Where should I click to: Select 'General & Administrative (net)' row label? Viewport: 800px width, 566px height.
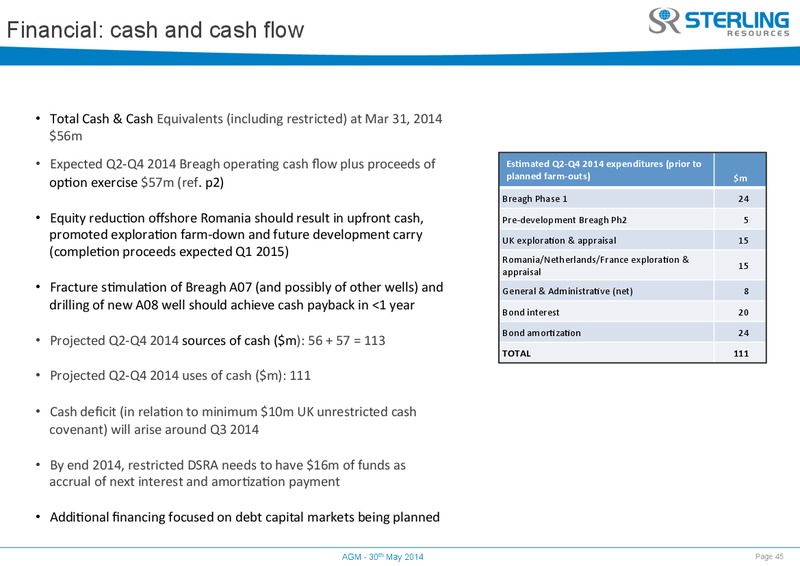567,291
